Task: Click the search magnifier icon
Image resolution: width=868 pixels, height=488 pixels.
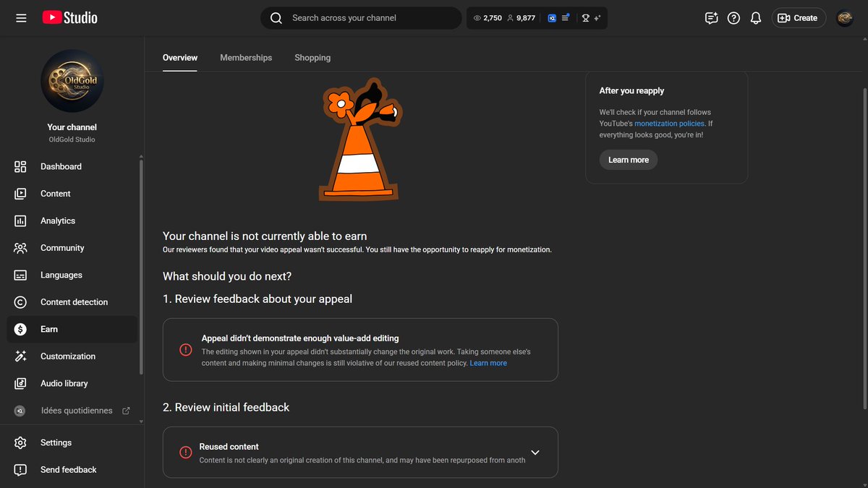Action: (x=276, y=18)
